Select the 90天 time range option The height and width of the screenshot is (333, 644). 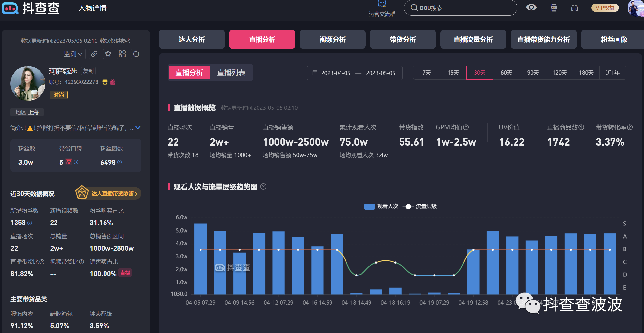533,73
